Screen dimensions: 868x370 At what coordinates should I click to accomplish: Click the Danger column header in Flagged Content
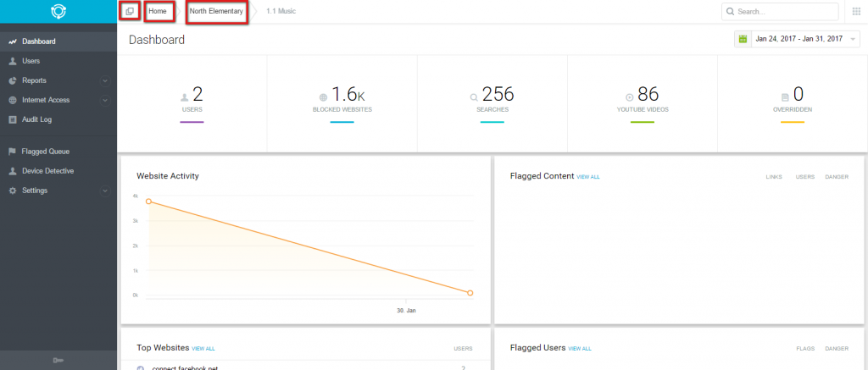pos(837,177)
